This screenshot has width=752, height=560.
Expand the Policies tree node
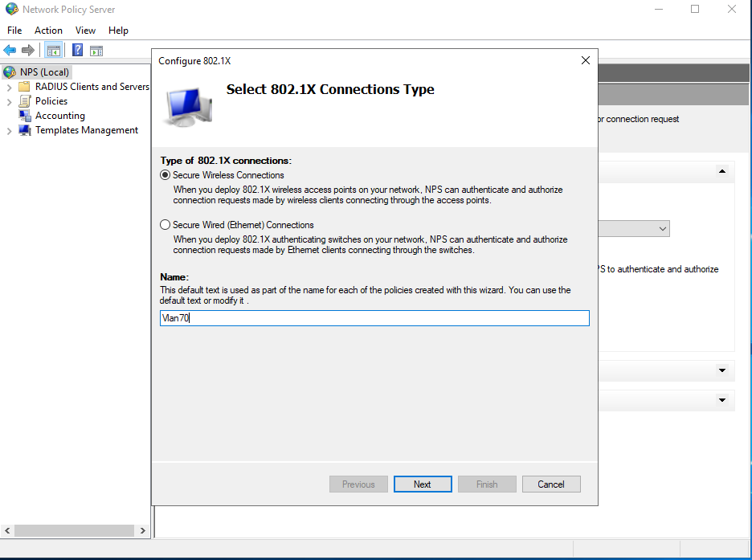pos(9,102)
